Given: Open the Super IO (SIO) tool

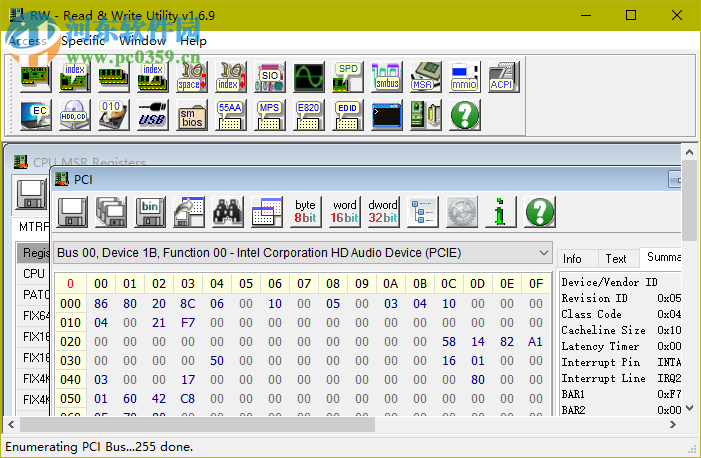Looking at the screenshot, I should [269, 76].
